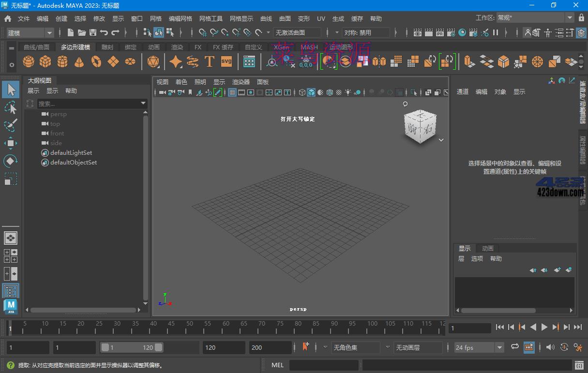Viewport: 588px width, 373px height.
Task: Toggle shaded display mode in the viewport panel
Action: pos(312,92)
